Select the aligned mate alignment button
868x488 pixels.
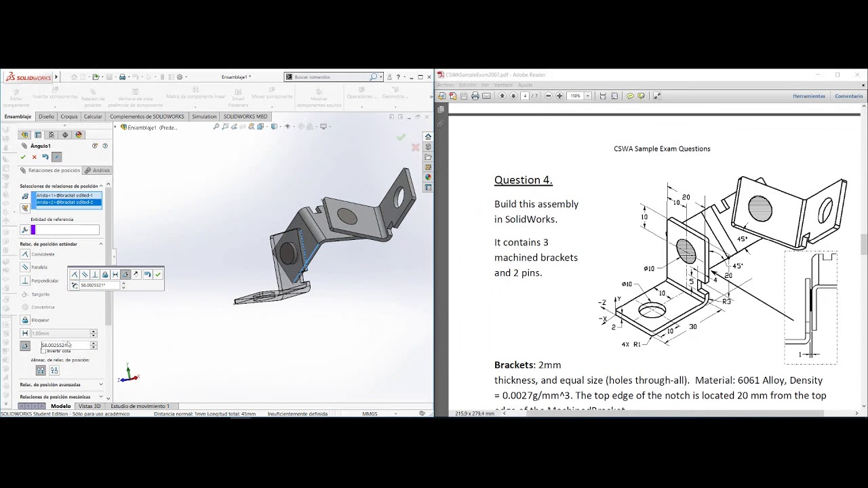point(41,370)
